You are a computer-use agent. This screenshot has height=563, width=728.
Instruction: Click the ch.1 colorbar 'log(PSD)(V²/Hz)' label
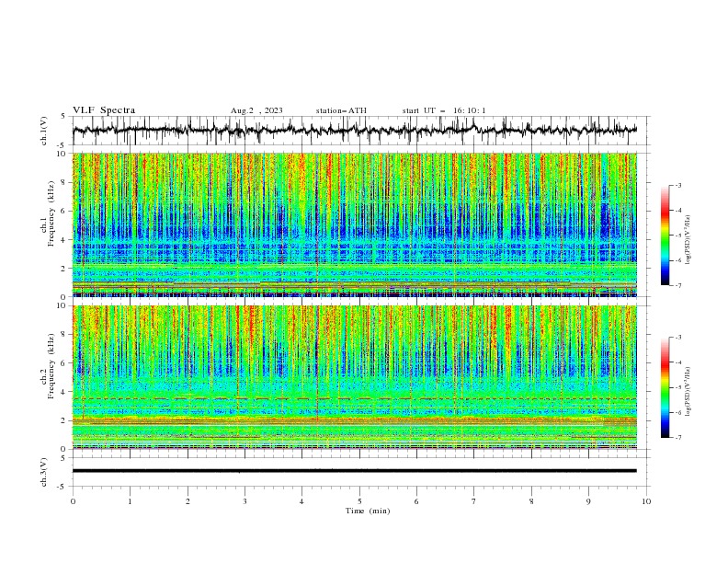coord(688,240)
